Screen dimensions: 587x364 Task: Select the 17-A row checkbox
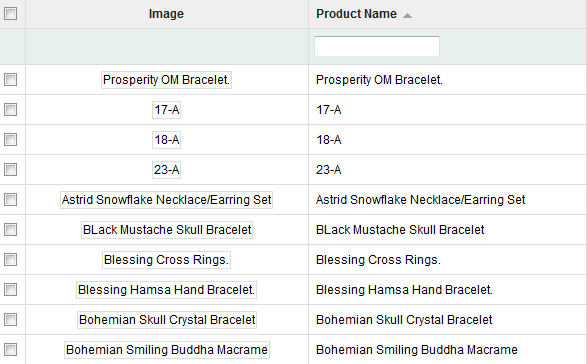[10, 109]
